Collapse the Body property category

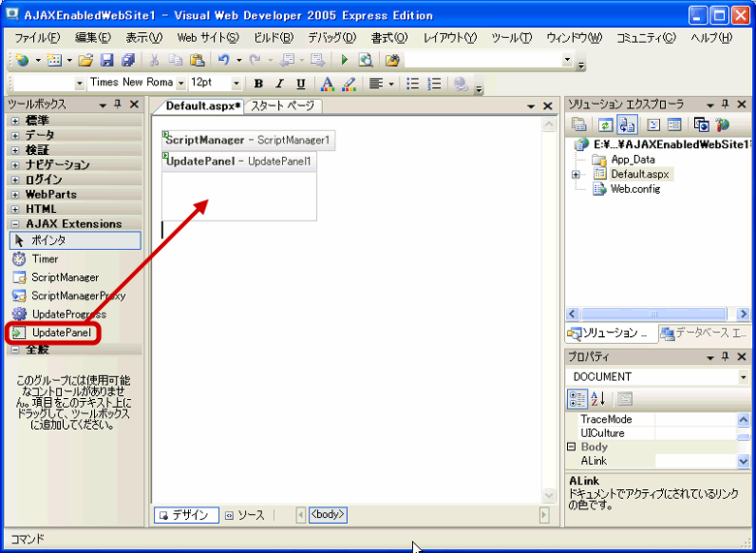(571, 447)
